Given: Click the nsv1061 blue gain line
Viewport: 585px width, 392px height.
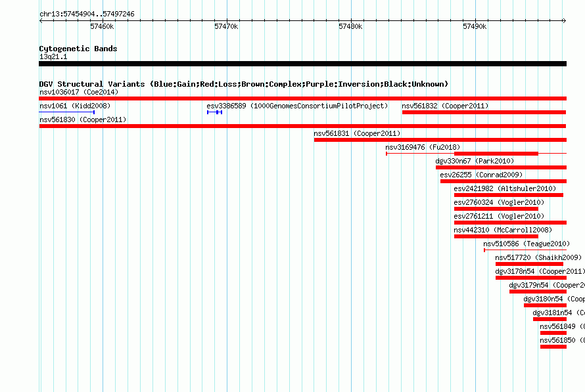Looking at the screenshot, I should tap(67, 112).
